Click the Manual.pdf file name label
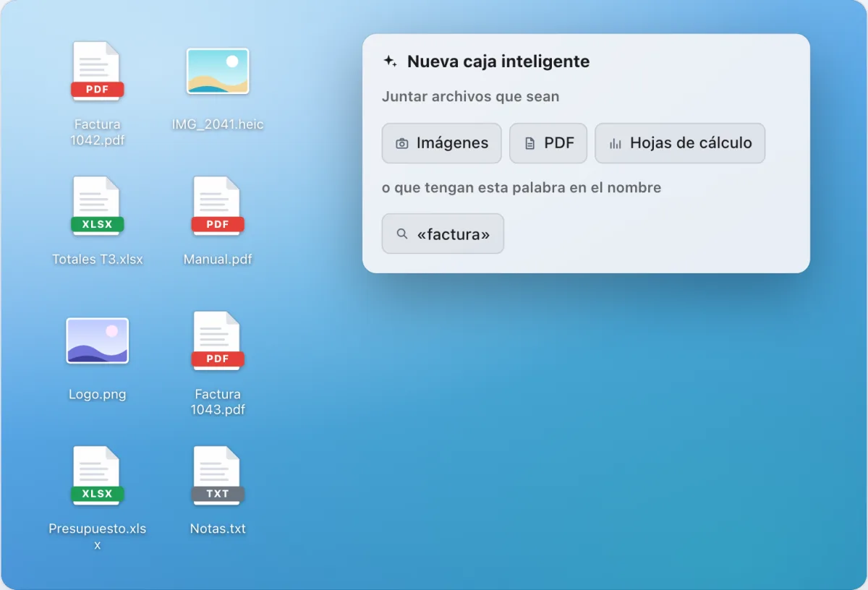This screenshot has height=590, width=868. 218,259
